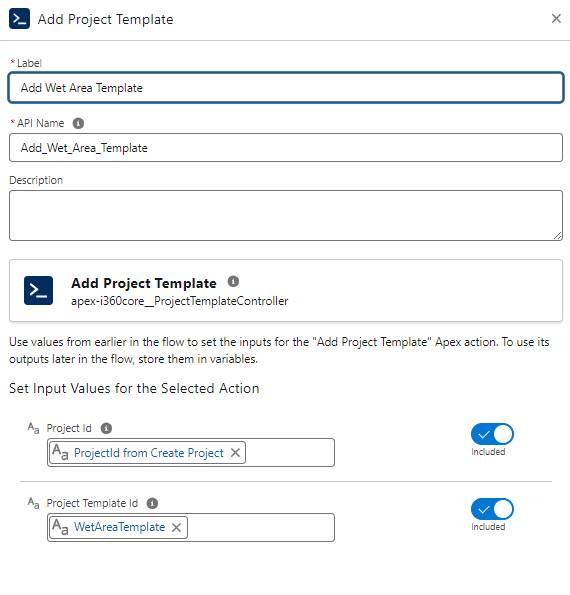Click the Apex action icon in dialog header

click(x=19, y=19)
